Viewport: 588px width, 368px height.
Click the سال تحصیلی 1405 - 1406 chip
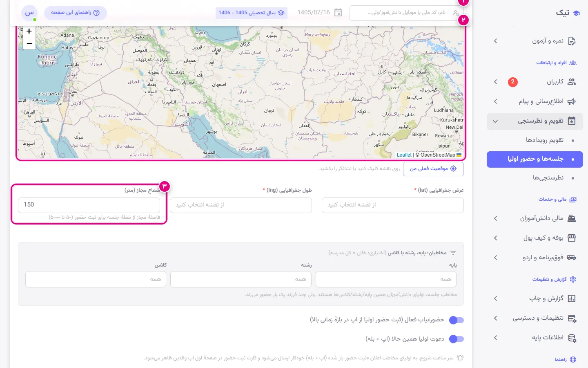(252, 13)
